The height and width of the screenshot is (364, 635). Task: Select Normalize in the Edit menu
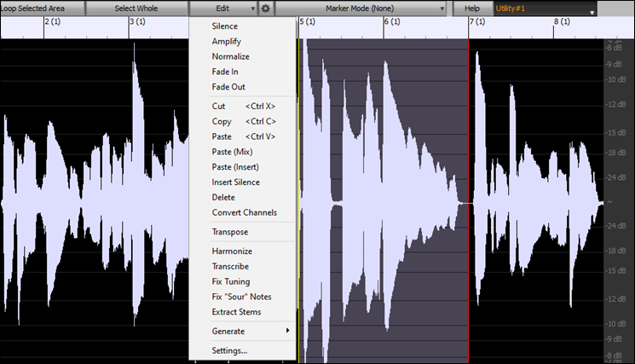click(x=230, y=57)
